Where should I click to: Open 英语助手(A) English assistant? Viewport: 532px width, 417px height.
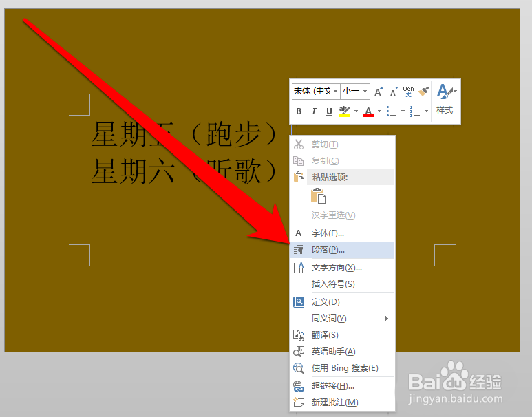(x=343, y=352)
